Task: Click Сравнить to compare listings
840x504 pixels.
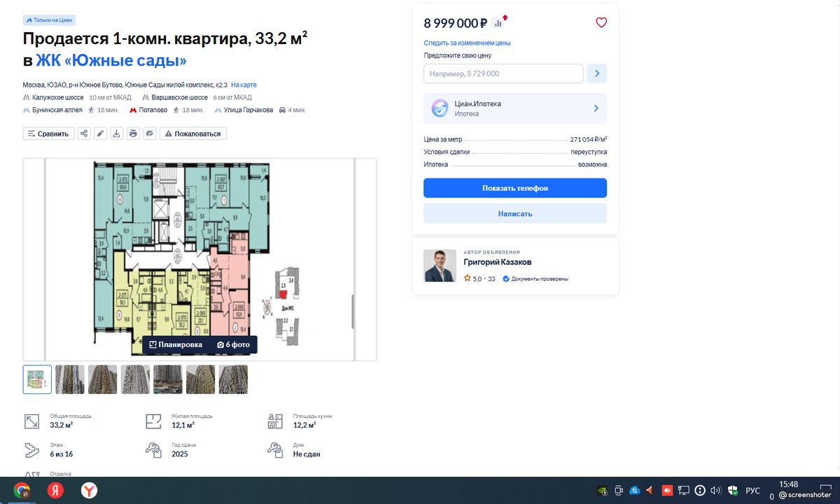Action: pyautogui.click(x=49, y=134)
